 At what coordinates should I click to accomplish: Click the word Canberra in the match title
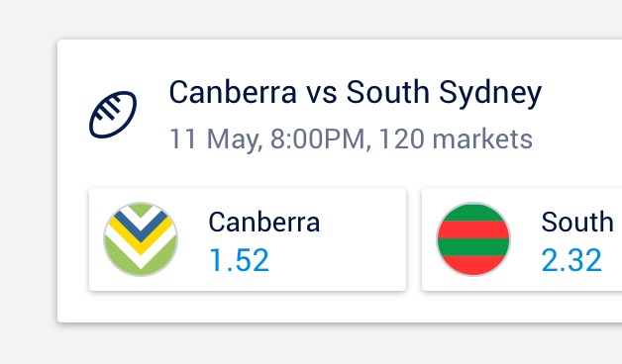click(x=233, y=92)
